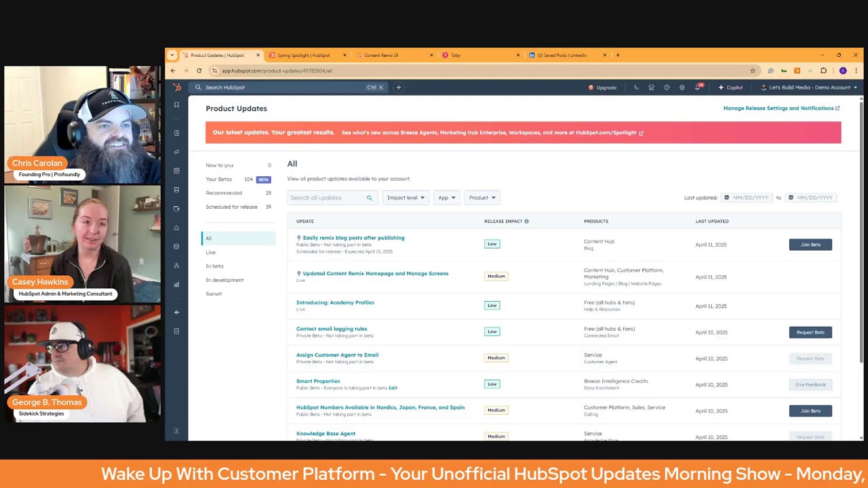Screen dimensions: 868x488
Task: Open Marketing megaphone icon in sidebar
Action: click(x=176, y=152)
